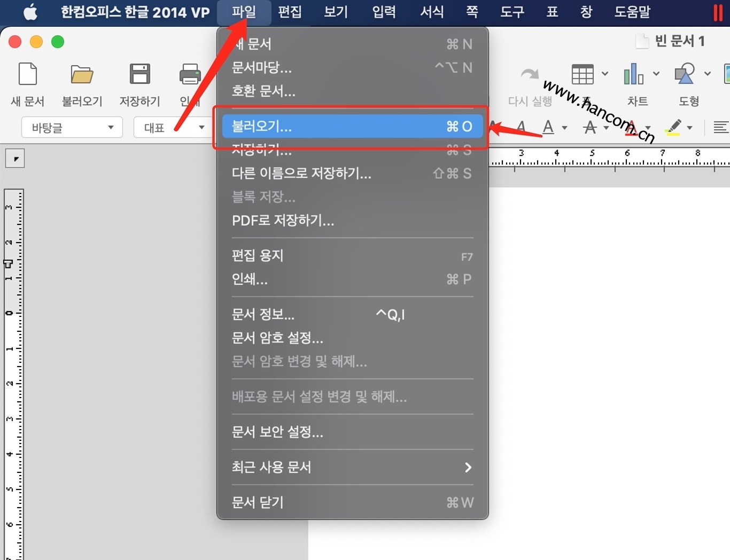Viewport: 730px width, 560px height.
Task: Open the 도움말 menu
Action: click(x=632, y=12)
